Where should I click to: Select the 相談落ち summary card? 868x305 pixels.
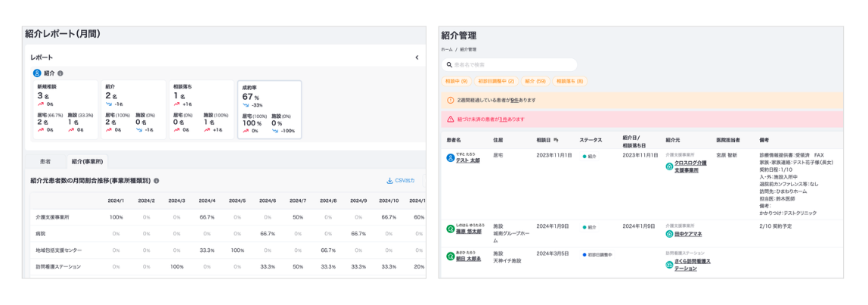pyautogui.click(x=201, y=110)
